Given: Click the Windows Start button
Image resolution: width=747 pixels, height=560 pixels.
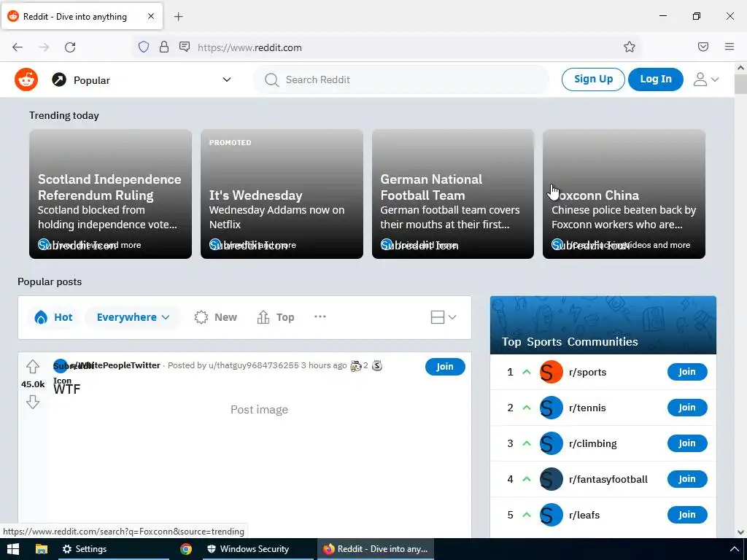Looking at the screenshot, I should pos(13,549).
